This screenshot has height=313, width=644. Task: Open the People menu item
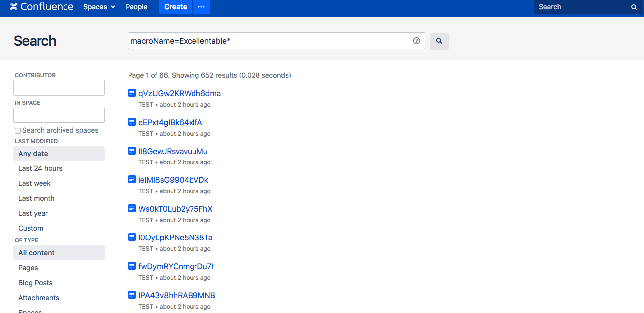[136, 7]
